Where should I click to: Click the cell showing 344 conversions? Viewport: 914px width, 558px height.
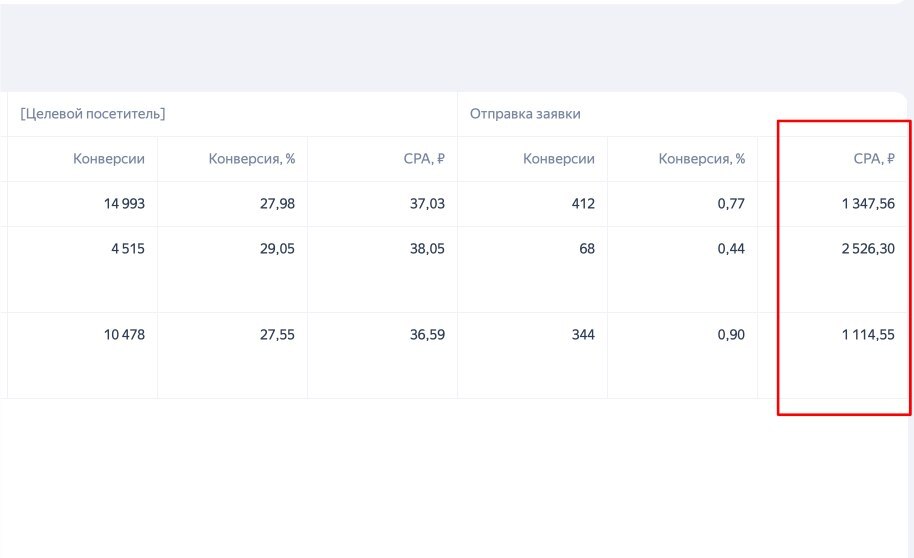(x=581, y=335)
